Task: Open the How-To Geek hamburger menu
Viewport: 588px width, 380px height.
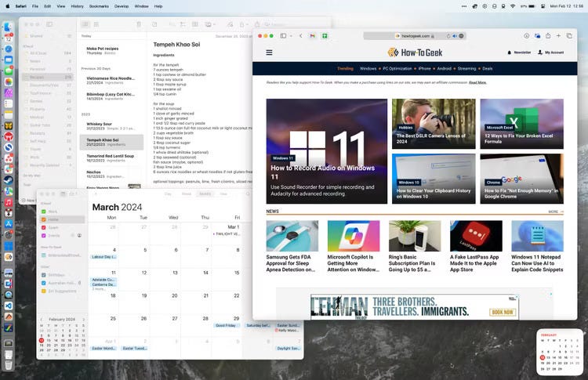Action: [269, 52]
